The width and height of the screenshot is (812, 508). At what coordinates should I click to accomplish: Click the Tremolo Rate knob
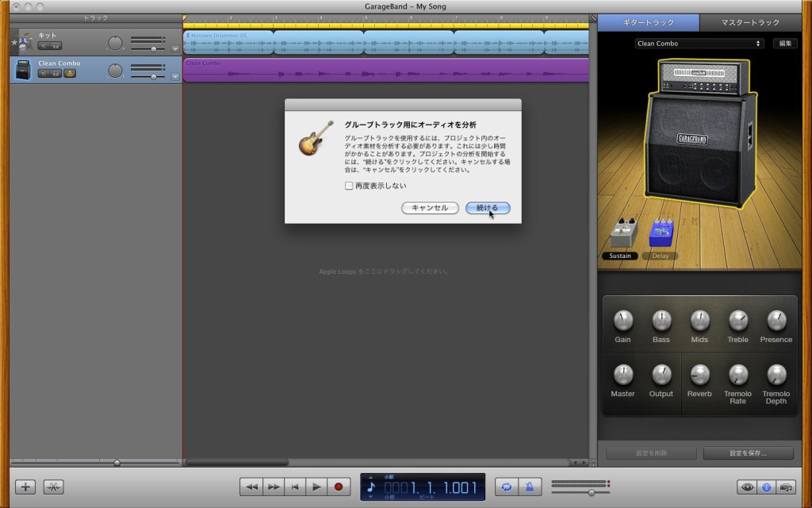(738, 375)
